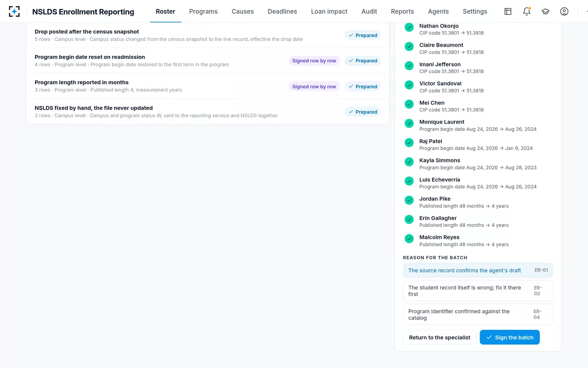Open the Reports tab

tap(402, 11)
